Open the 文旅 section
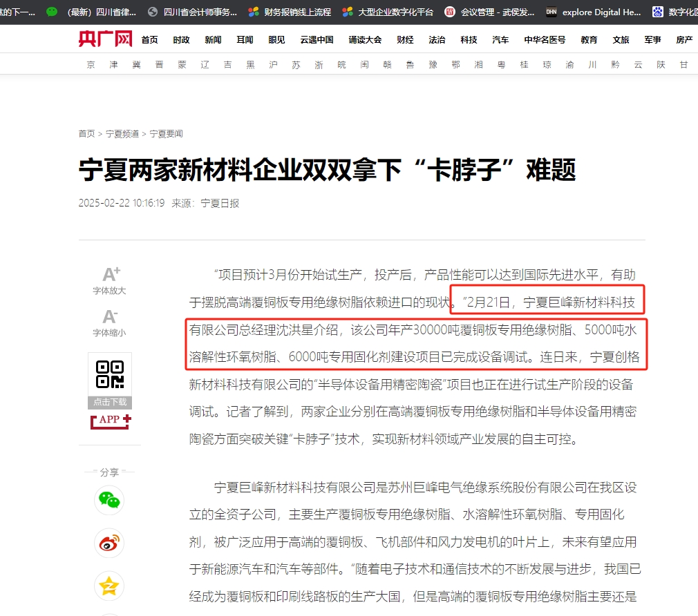698x616 pixels. pos(621,39)
